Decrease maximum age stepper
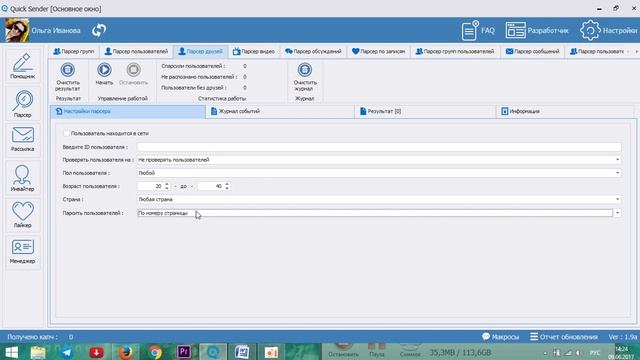The width and height of the screenshot is (640, 360). (x=227, y=188)
